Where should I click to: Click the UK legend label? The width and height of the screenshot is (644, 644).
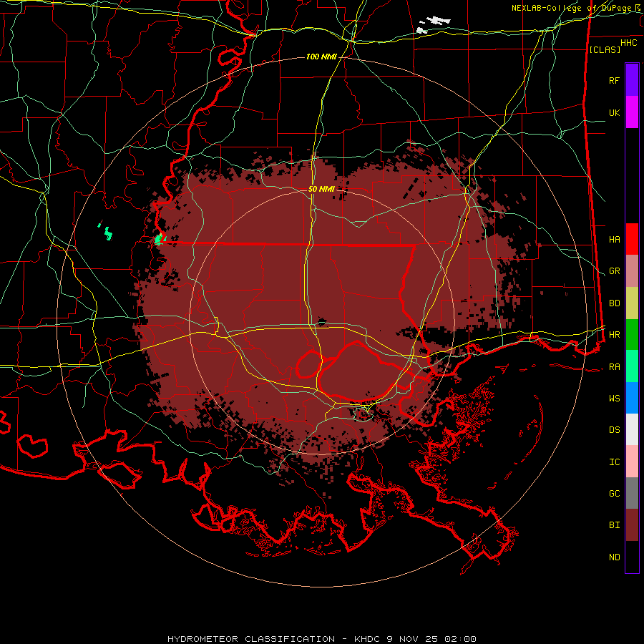point(614,112)
